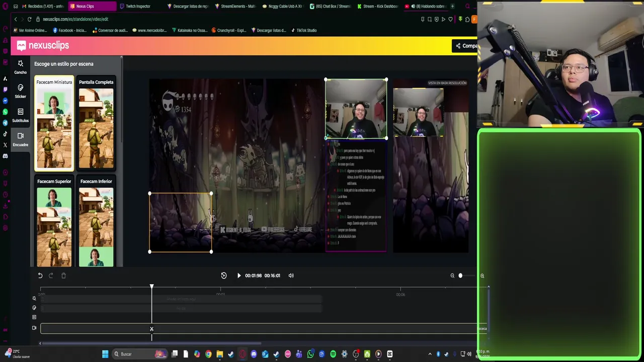This screenshot has height=362, width=644.
Task: Open a new browser tab
Action: click(452, 6)
